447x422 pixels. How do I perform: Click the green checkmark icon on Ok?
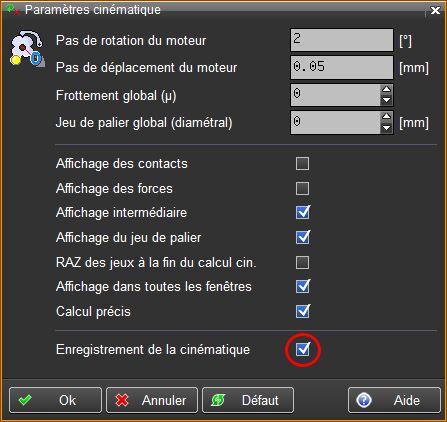[25, 400]
